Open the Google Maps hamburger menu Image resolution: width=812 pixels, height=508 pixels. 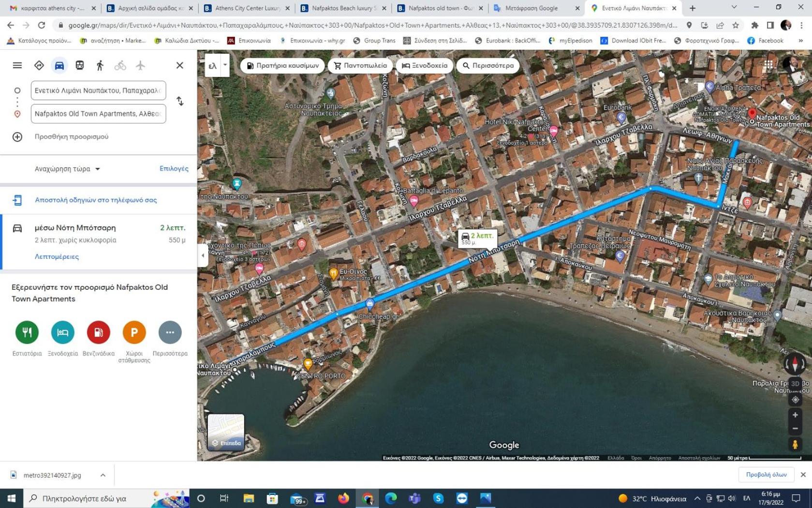17,65
